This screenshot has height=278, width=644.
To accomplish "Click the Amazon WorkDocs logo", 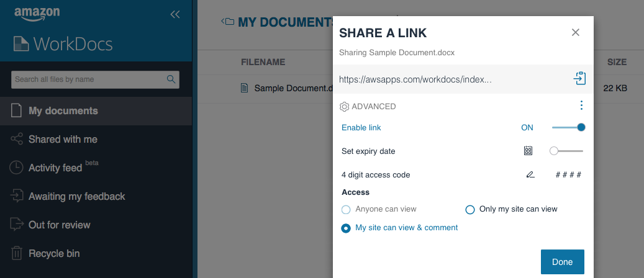I will [63, 32].
